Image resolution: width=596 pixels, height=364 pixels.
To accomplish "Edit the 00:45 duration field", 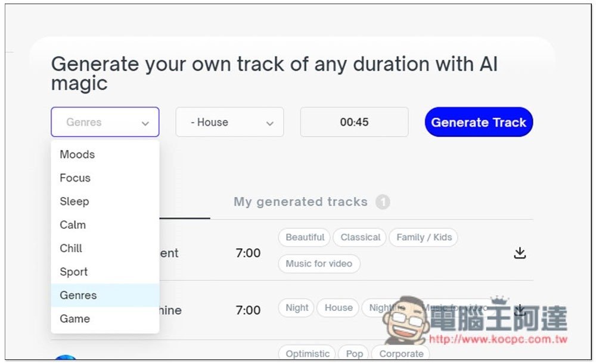I will pos(354,122).
